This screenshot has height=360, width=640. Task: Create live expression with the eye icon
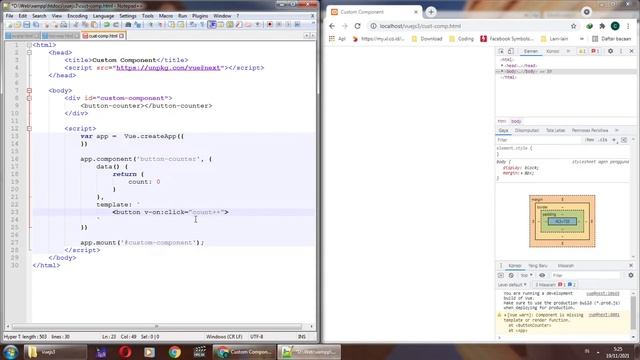pyautogui.click(x=542, y=276)
